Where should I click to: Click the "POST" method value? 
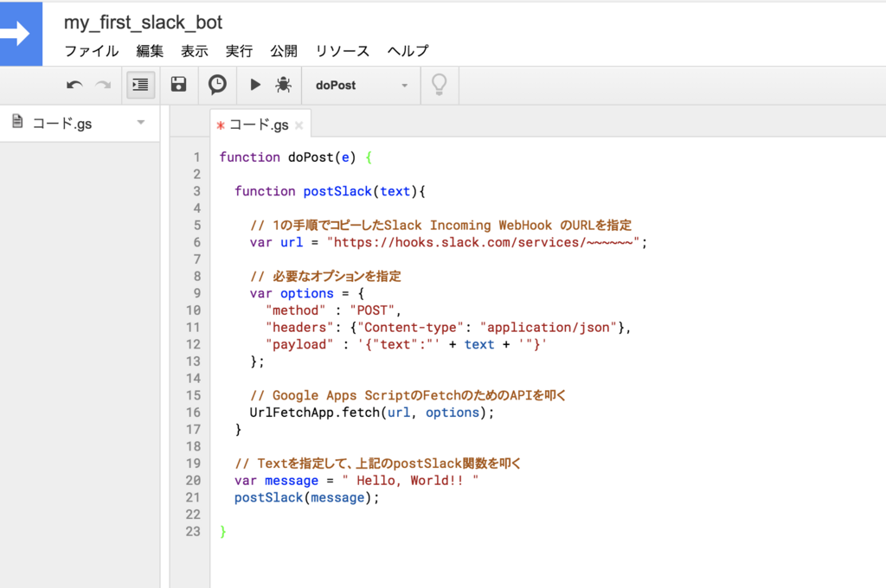(x=372, y=310)
